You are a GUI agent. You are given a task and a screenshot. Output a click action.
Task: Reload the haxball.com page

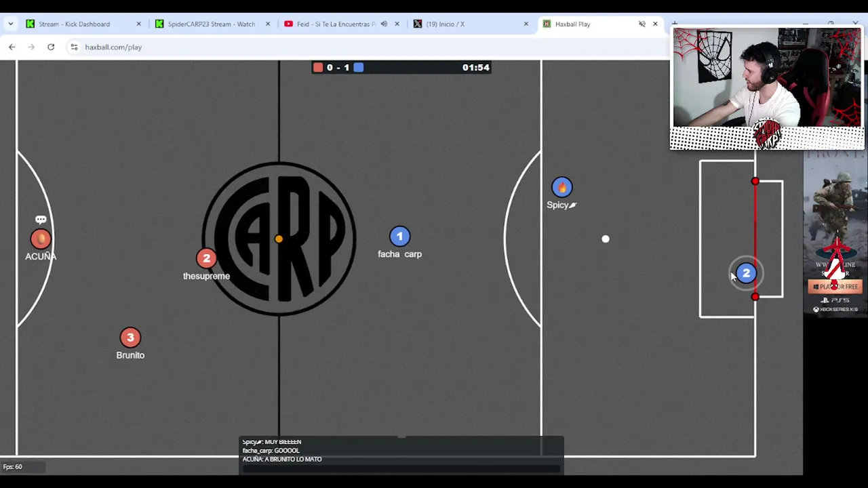point(51,47)
